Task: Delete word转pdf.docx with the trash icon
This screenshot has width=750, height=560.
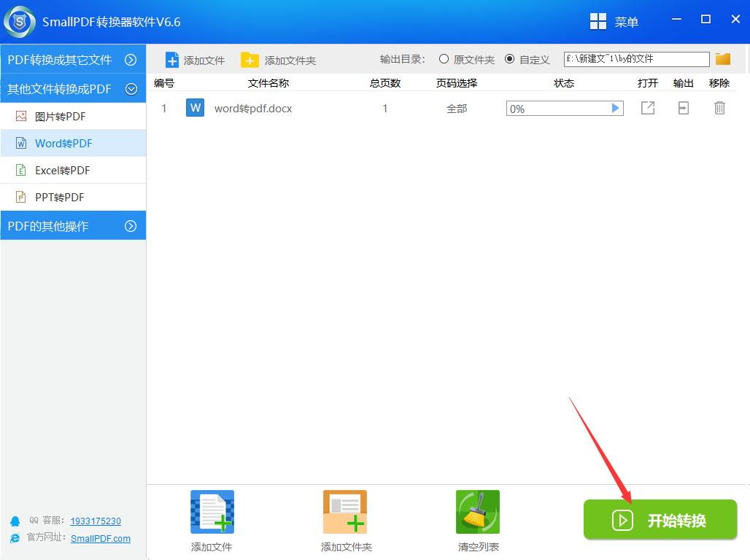Action: coord(719,107)
